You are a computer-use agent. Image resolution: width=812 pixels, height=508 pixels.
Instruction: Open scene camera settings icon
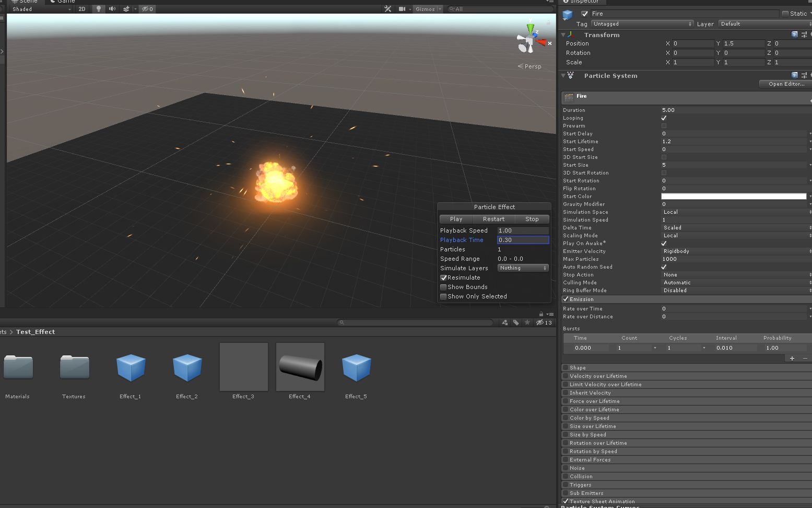[x=402, y=9]
